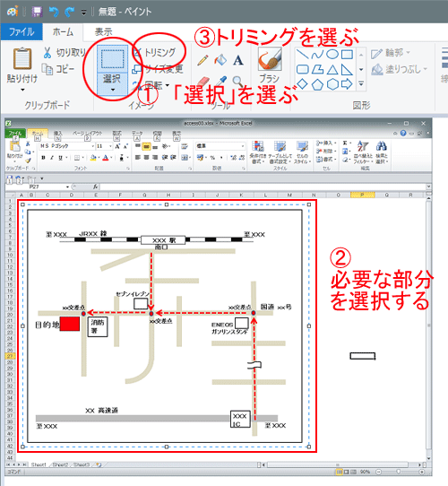Select the Color picker eyedropper tool

tap(221, 82)
